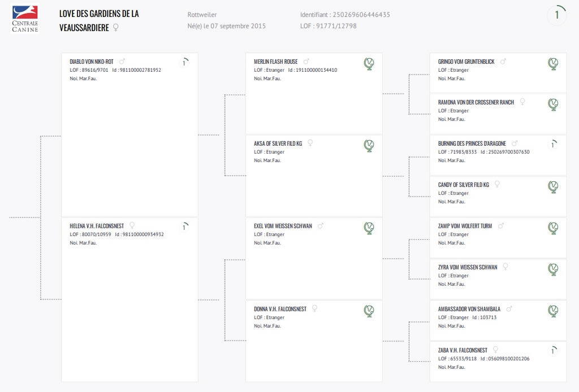Click the green badge on Ambassador von Shambala
This screenshot has height=392, width=579.
(x=553, y=311)
